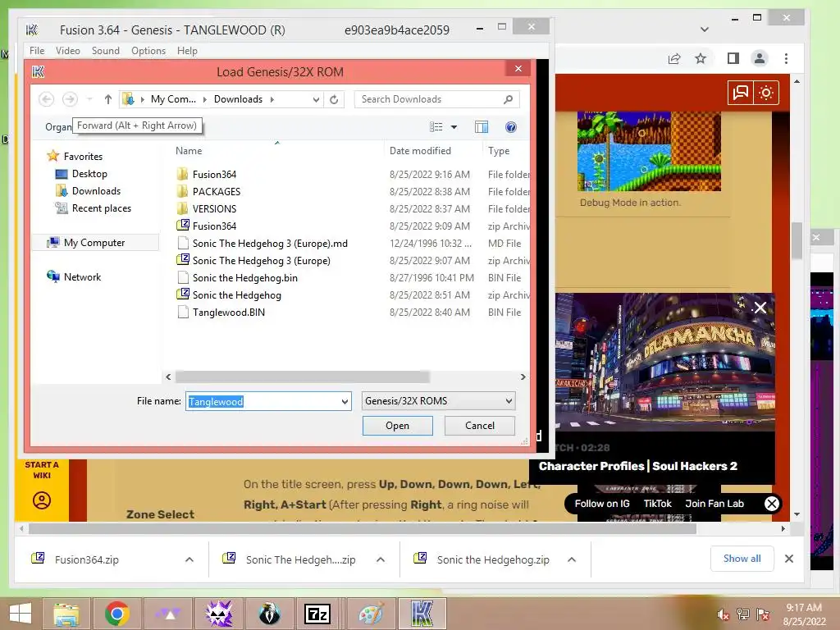The height and width of the screenshot is (630, 840).
Task: Select Sonic The Hedgehog 3 (Europe) zip archive
Action: [262, 261]
